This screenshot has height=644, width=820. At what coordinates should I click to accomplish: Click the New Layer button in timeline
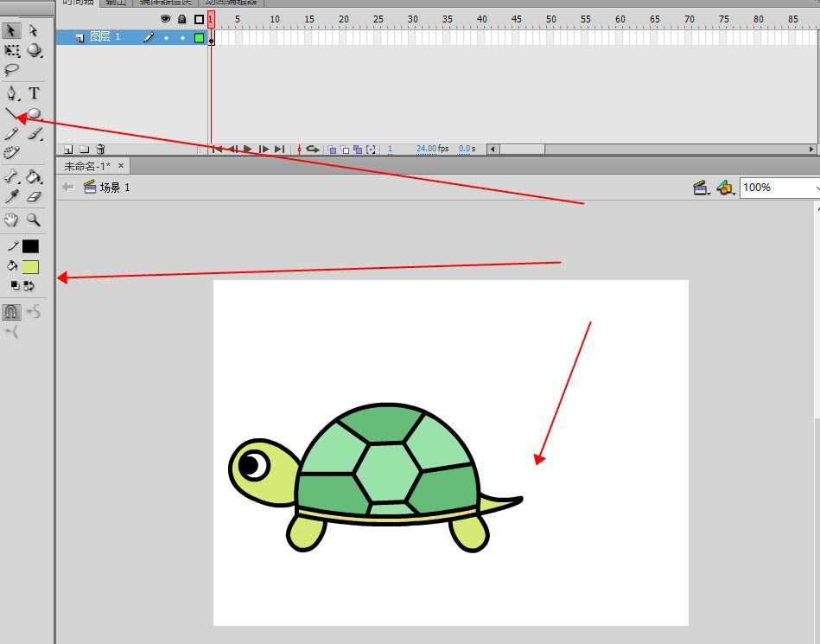coord(69,150)
